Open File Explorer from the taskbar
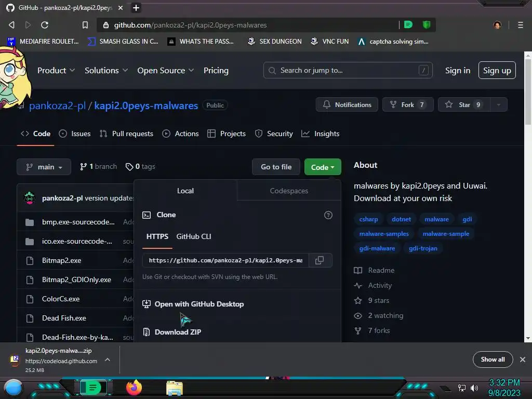Viewport: 532px width, 399px height. [x=175, y=388]
